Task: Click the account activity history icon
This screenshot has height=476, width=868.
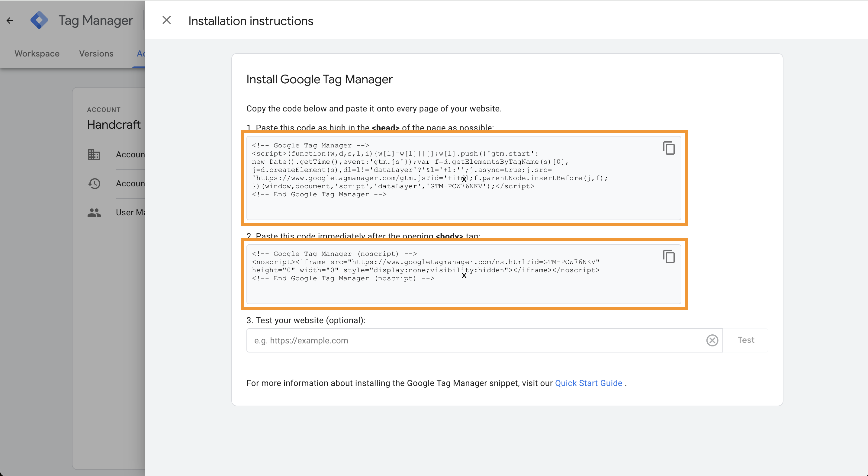Action: pyautogui.click(x=94, y=184)
